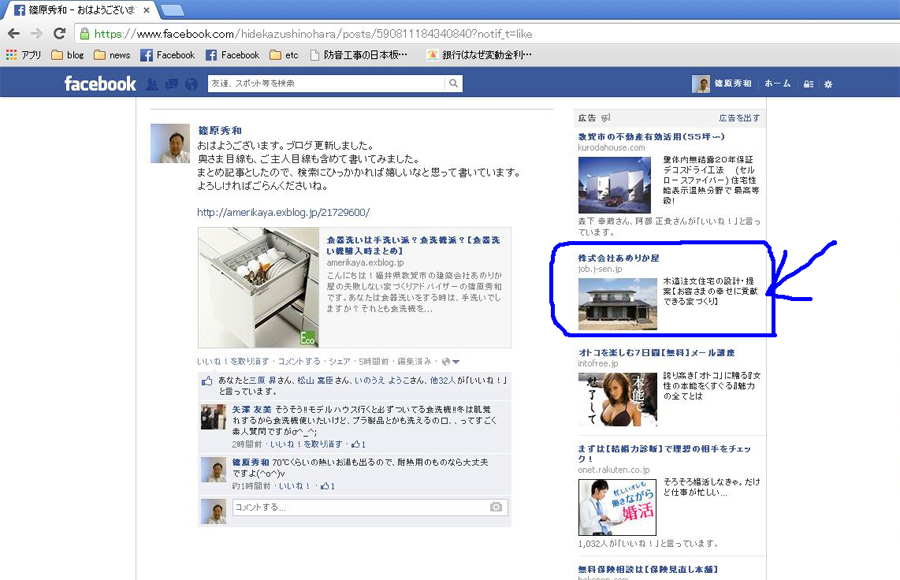Close the 篠原秀和 browser tab

146,10
